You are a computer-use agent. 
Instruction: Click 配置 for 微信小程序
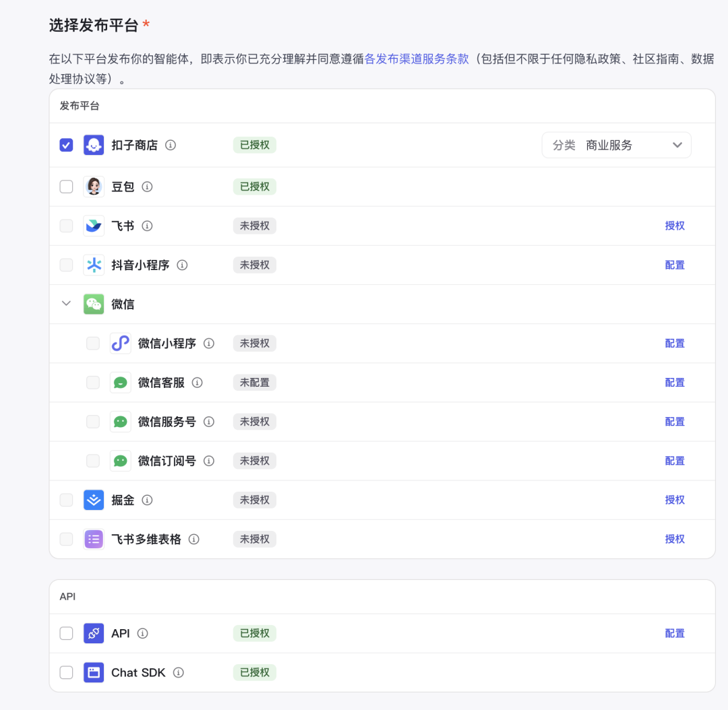[675, 344]
